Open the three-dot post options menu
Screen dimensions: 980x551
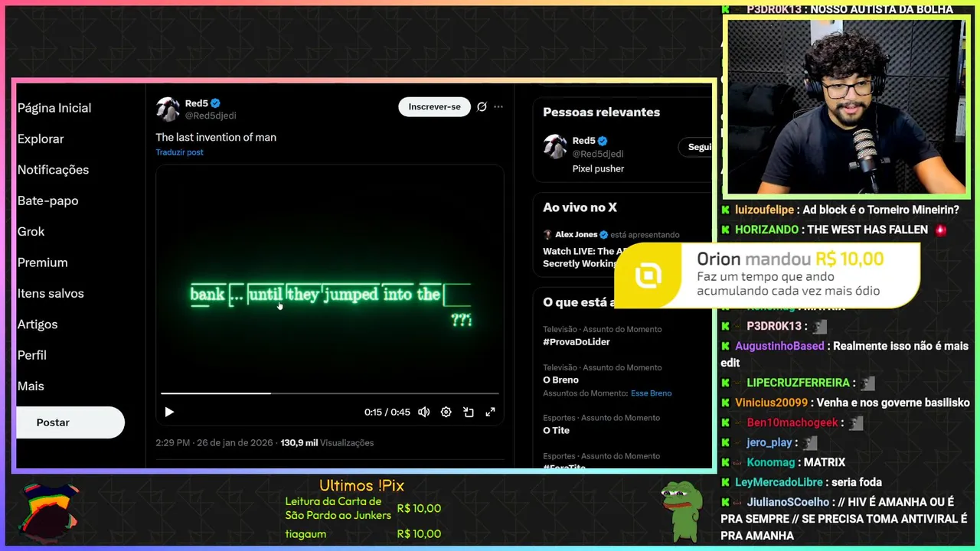(498, 106)
